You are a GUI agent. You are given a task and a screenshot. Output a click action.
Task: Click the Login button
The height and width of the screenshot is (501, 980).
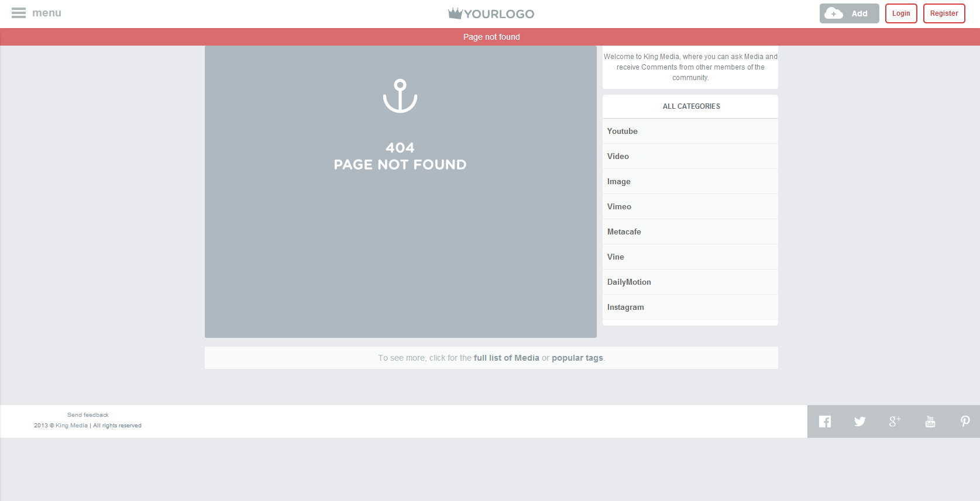901,13
